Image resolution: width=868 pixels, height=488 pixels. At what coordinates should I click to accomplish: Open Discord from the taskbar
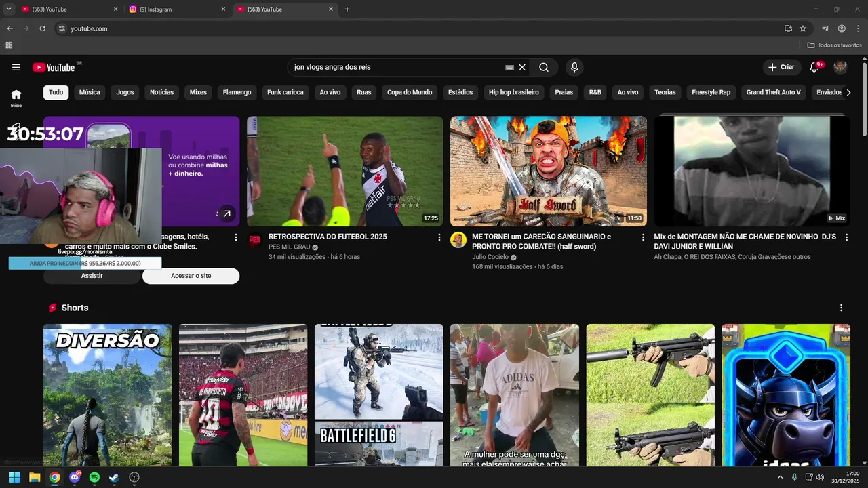pos(75,477)
